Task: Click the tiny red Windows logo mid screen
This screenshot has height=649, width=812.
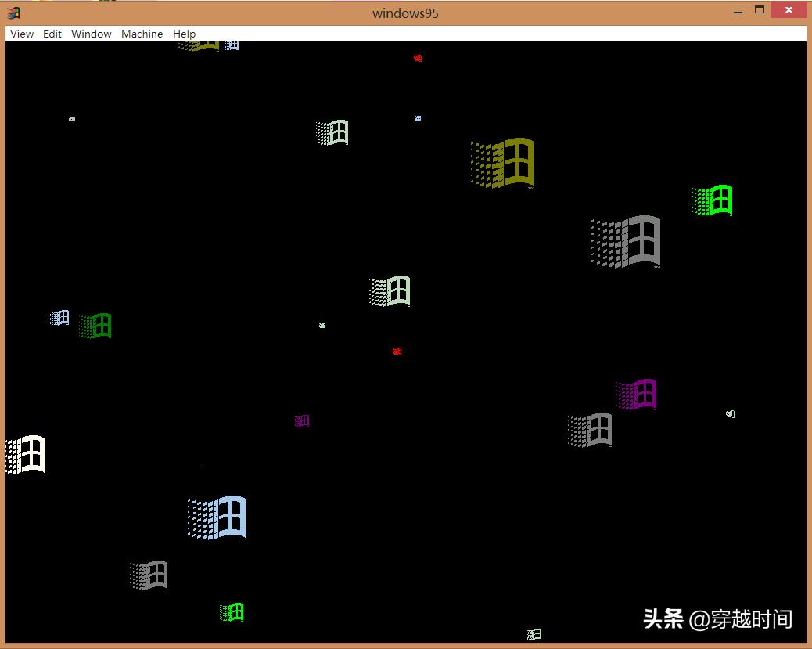Action: coord(397,352)
